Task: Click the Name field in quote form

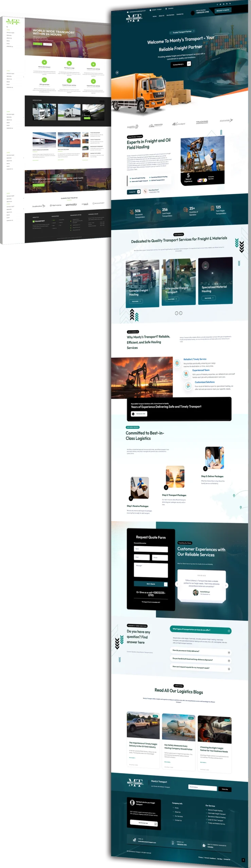Action: click(151, 549)
